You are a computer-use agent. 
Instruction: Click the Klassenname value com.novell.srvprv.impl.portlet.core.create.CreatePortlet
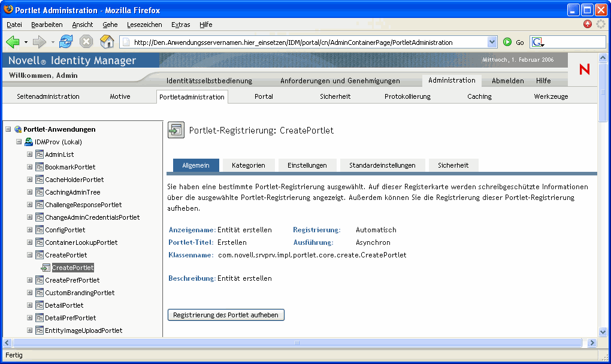(312, 255)
